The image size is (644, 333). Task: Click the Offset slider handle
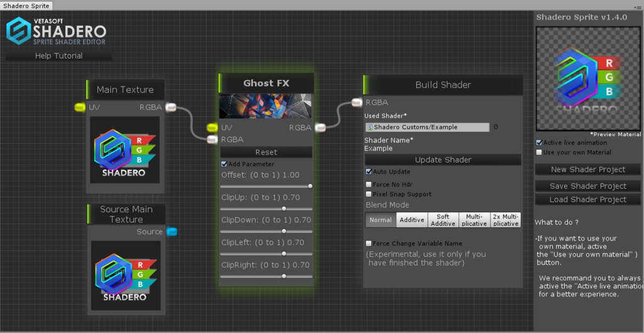pyautogui.click(x=310, y=186)
